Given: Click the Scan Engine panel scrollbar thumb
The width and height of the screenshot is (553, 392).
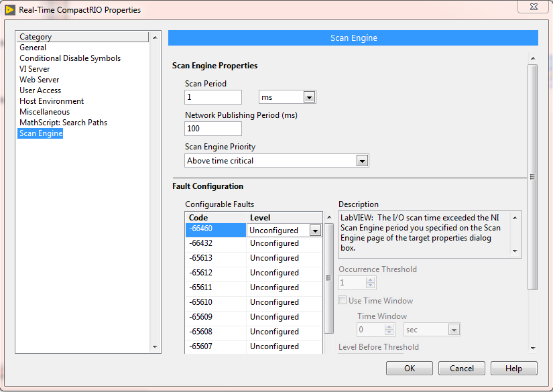Looking at the screenshot, I should click(533, 177).
